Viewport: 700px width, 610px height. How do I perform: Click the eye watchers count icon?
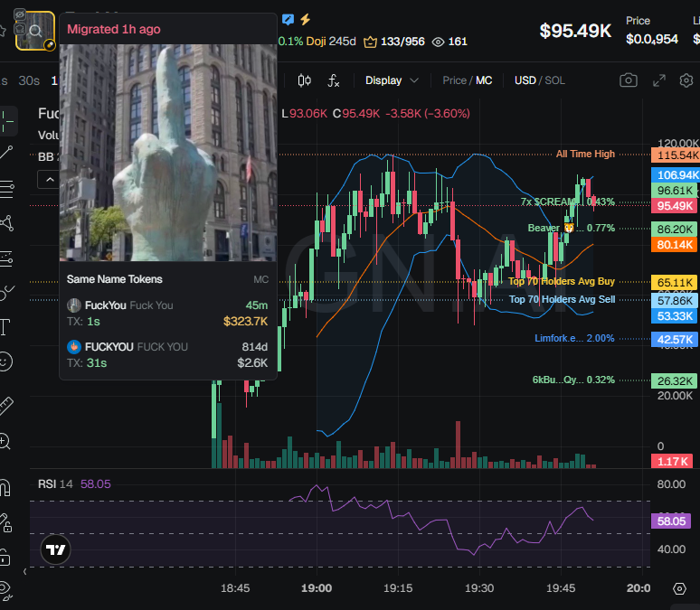pos(439,42)
